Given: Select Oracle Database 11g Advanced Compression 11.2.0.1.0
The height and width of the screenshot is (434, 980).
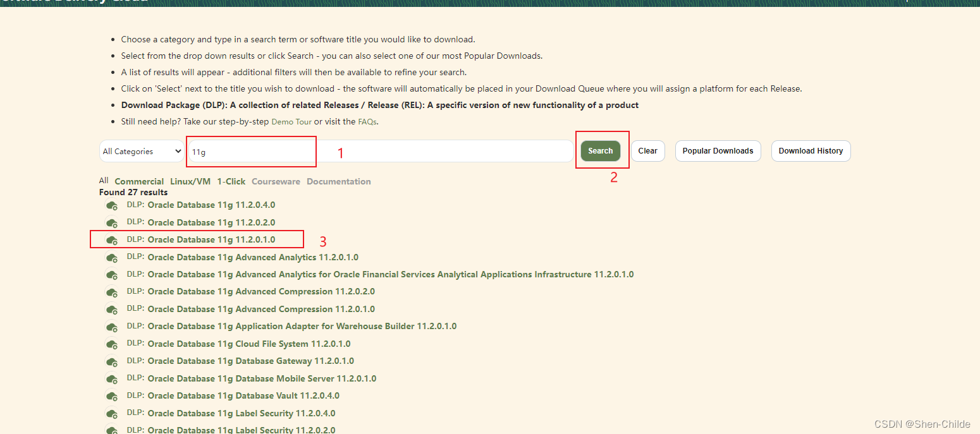Looking at the screenshot, I should pyautogui.click(x=261, y=309).
